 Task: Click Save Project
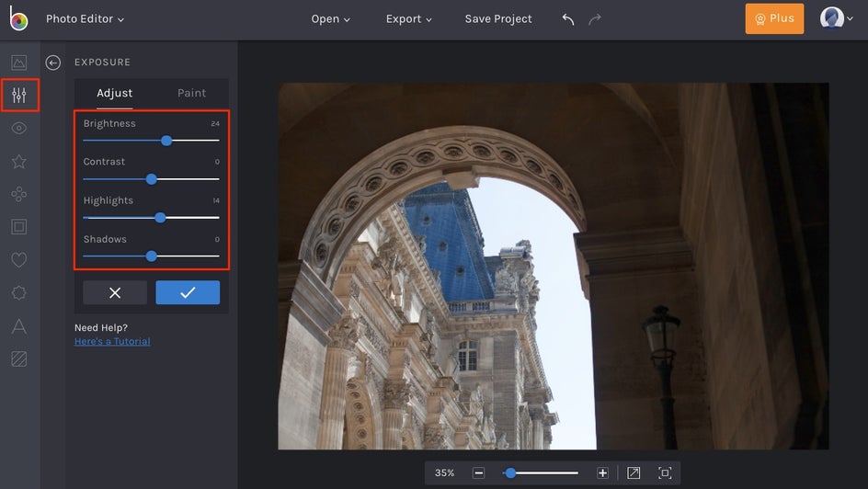point(498,18)
